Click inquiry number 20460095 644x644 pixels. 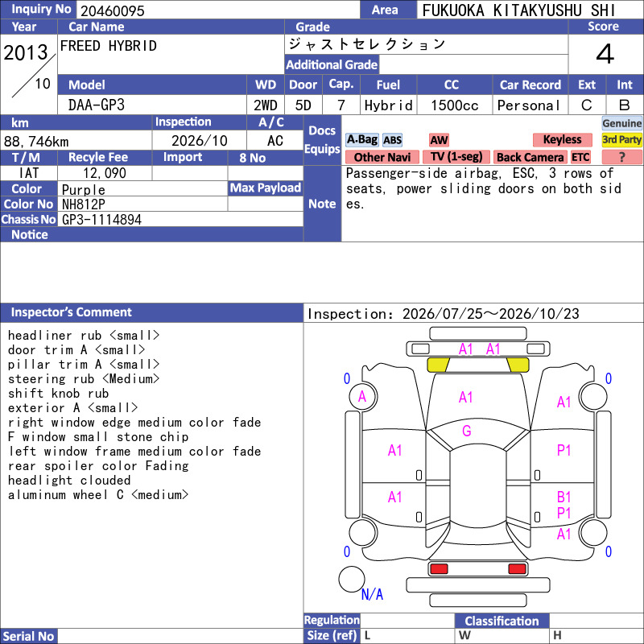(113, 10)
